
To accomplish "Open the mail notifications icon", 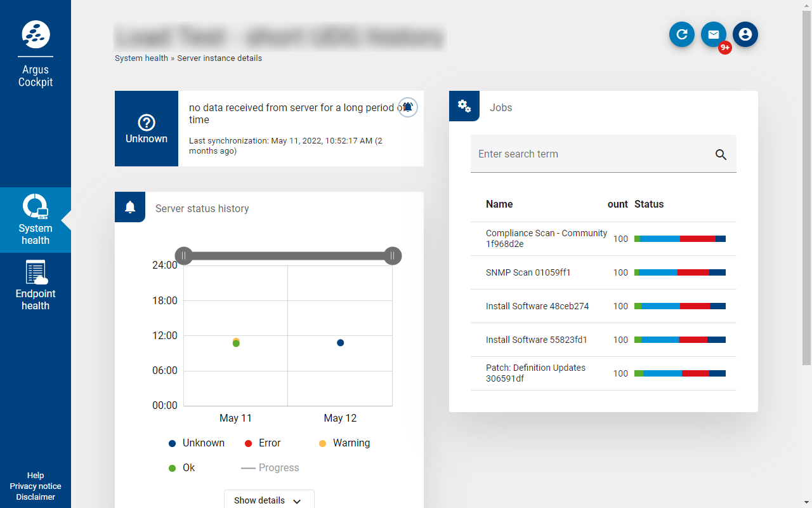I will click(714, 34).
